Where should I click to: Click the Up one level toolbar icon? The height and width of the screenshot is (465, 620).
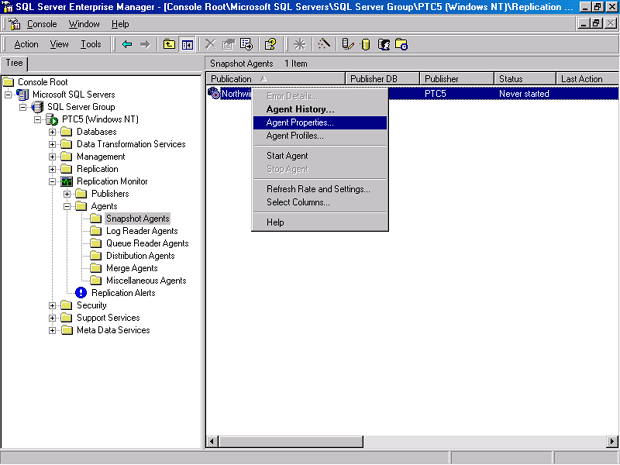coord(169,44)
